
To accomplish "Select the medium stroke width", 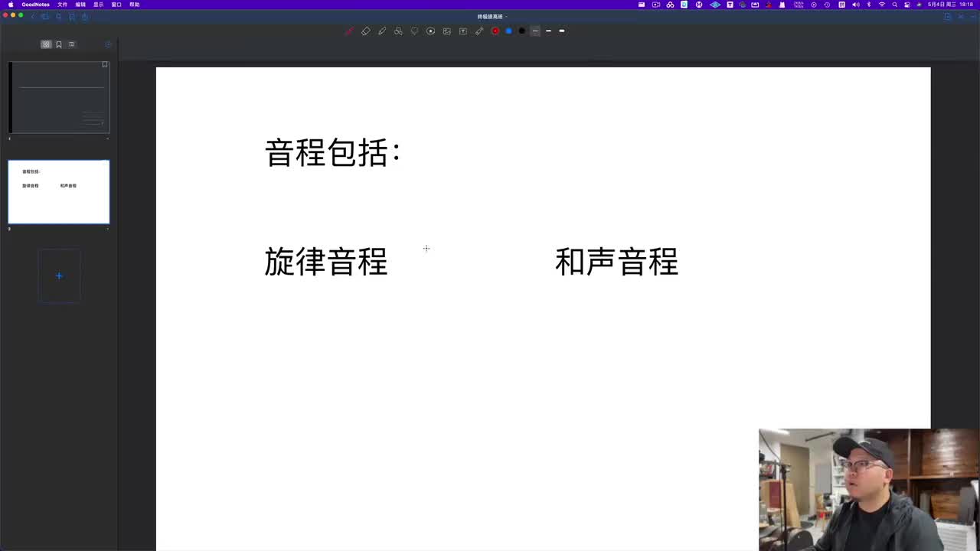I will pyautogui.click(x=548, y=31).
